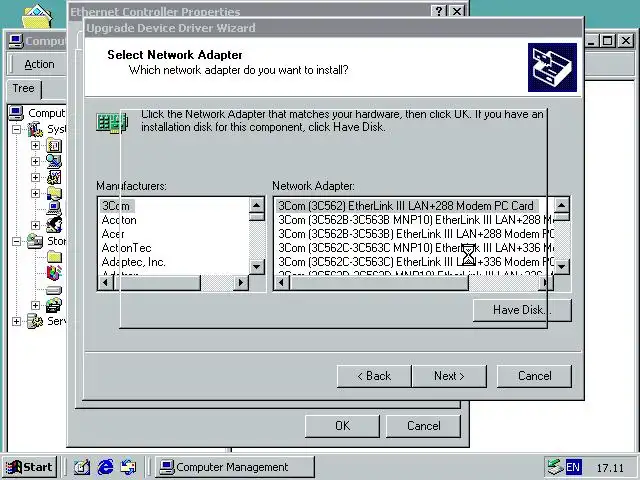Image resolution: width=640 pixels, height=480 pixels.
Task: Click left arrow of Network Adapter horizontal scrollbar
Action: [282, 282]
